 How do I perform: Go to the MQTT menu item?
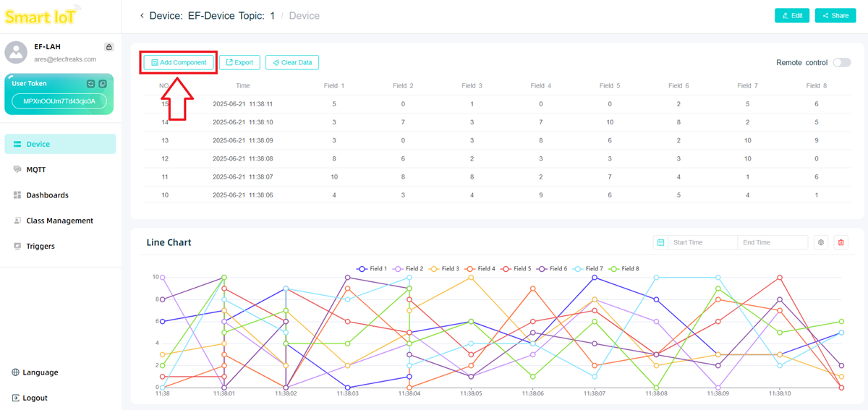point(36,170)
